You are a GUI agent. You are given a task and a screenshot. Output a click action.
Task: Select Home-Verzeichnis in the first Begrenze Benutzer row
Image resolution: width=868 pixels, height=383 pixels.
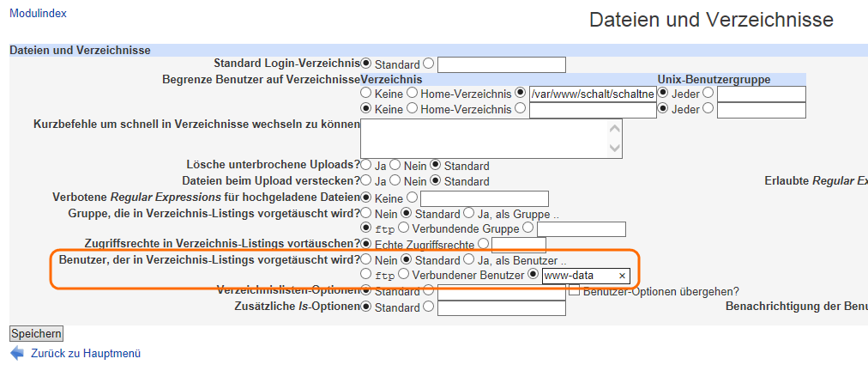point(413,93)
